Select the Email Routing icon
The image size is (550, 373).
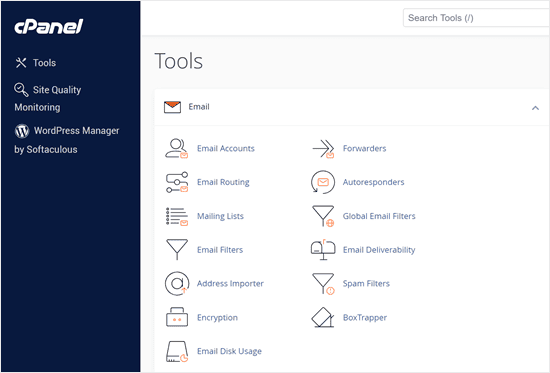(177, 182)
